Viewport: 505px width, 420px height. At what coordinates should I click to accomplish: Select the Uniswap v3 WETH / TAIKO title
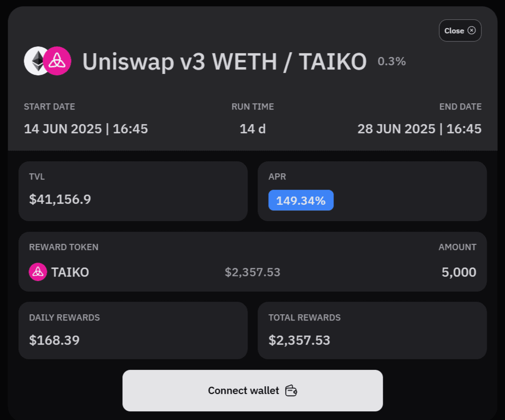pyautogui.click(x=224, y=61)
